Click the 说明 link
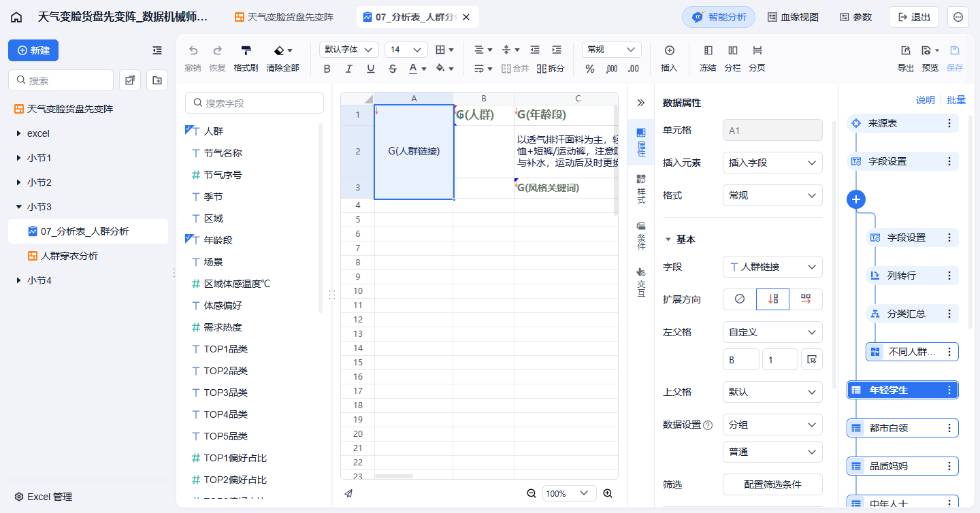The image size is (980, 513). click(x=925, y=100)
